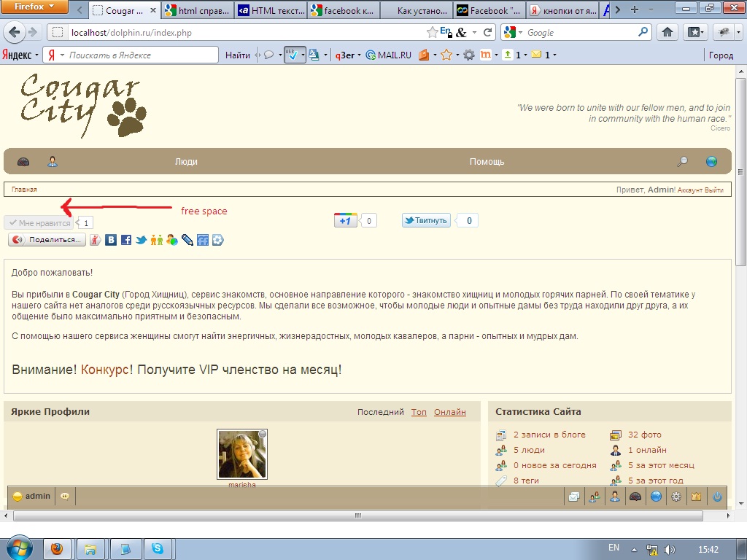
Task: Open friends icon in bottom member bar
Action: pos(595,497)
